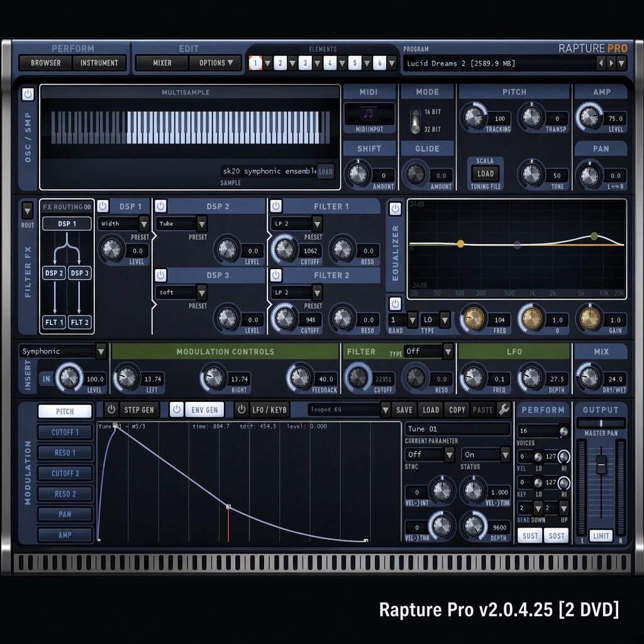644x644 pixels.
Task: Adjust the Master Pan slider
Action: 601,423
